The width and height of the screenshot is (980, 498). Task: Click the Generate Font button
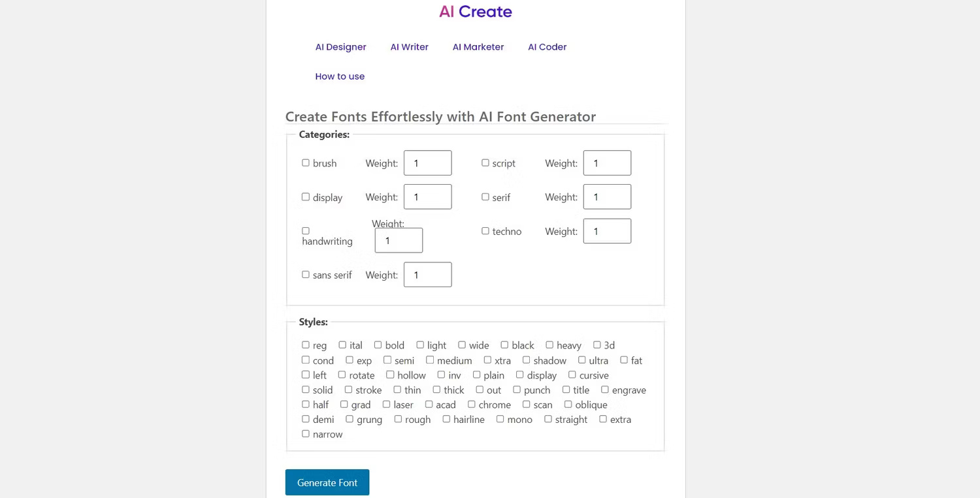click(x=327, y=482)
